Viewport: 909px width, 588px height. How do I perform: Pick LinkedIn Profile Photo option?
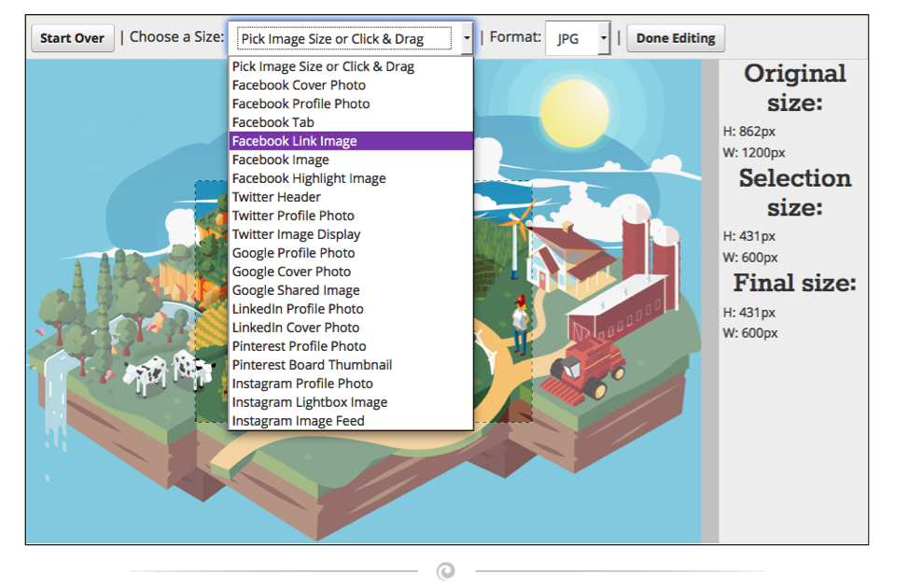pyautogui.click(x=351, y=309)
